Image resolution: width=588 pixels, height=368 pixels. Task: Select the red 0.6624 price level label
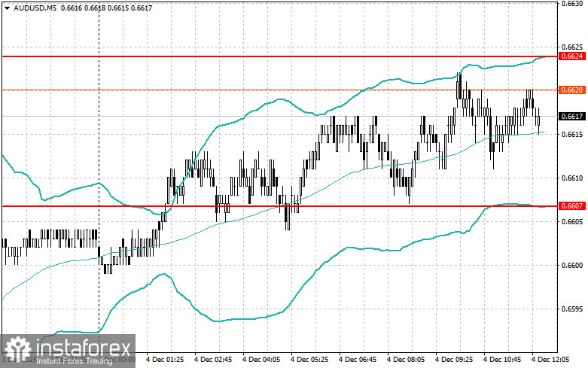coord(572,56)
